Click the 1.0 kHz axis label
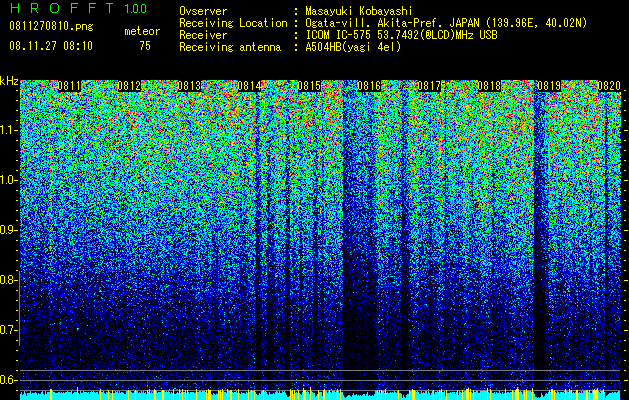The width and height of the screenshot is (629, 400). 8,180
